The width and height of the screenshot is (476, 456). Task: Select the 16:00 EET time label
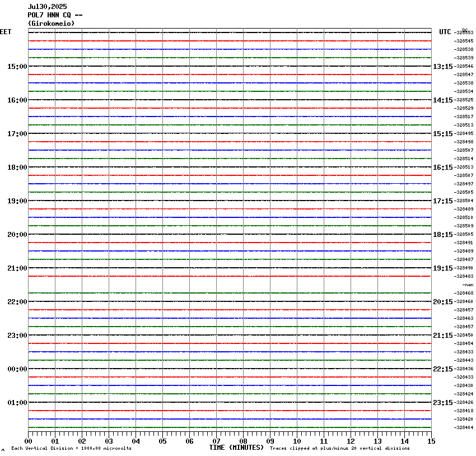[x=17, y=100]
